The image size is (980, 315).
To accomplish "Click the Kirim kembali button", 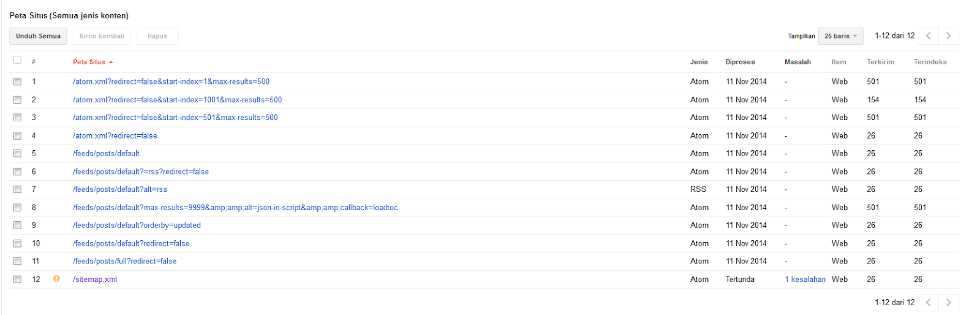I will pos(102,36).
